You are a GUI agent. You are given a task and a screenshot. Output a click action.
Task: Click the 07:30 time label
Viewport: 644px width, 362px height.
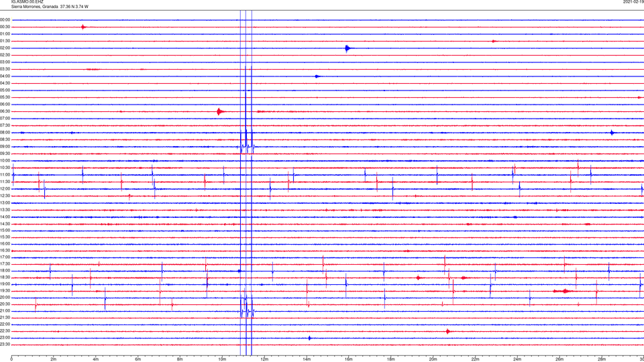[5, 125]
